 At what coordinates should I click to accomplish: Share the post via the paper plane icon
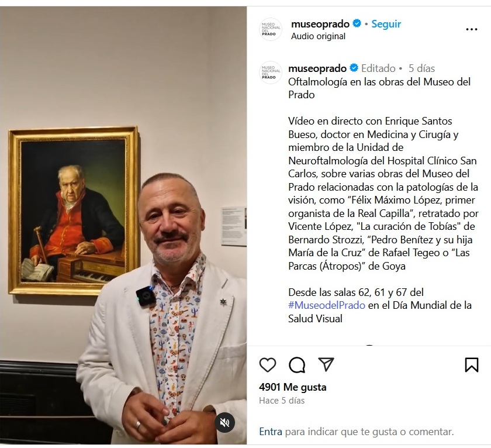click(326, 364)
